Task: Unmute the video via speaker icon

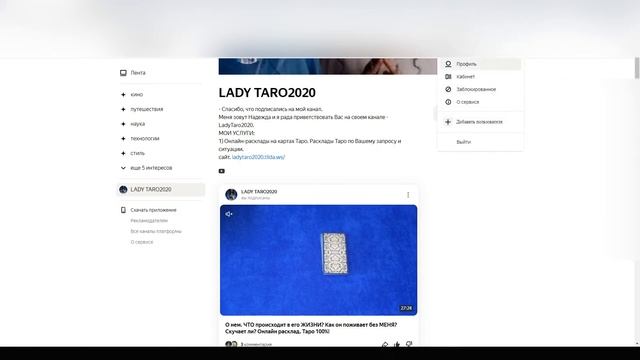Action: click(229, 214)
